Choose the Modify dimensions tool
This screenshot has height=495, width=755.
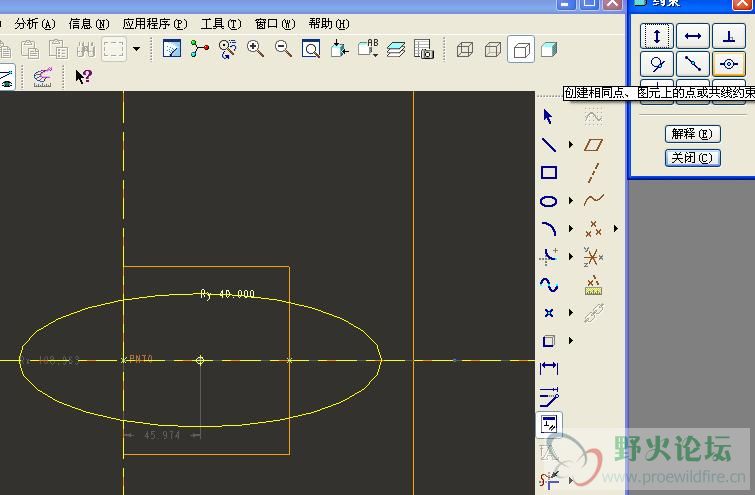tap(548, 397)
